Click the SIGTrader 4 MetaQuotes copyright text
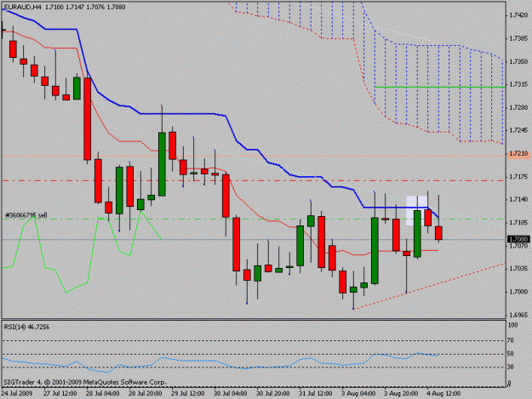 85,382
